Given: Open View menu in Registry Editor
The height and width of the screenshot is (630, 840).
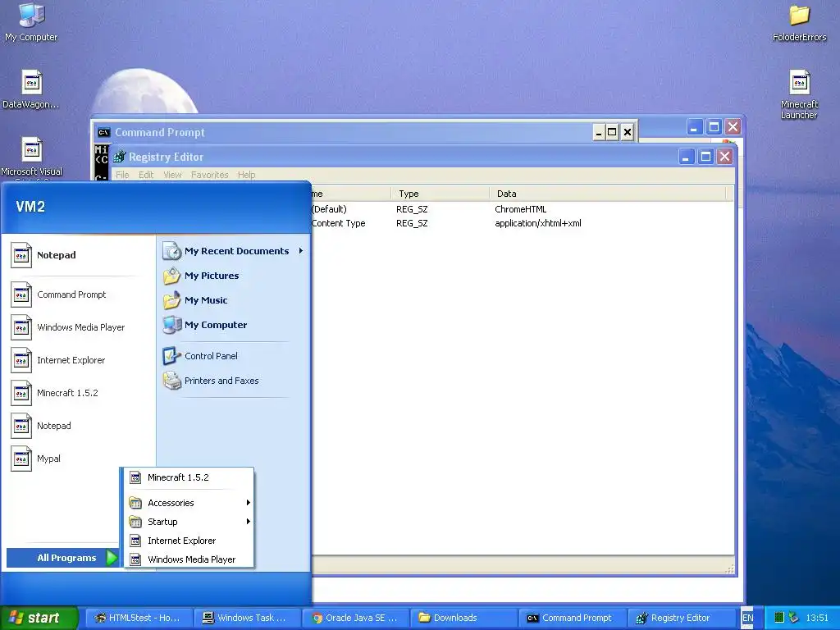Looking at the screenshot, I should pyautogui.click(x=172, y=175).
